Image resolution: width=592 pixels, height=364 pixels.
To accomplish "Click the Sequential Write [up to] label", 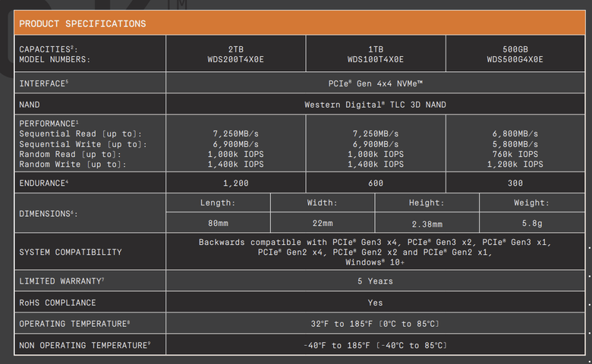I will point(83,145).
